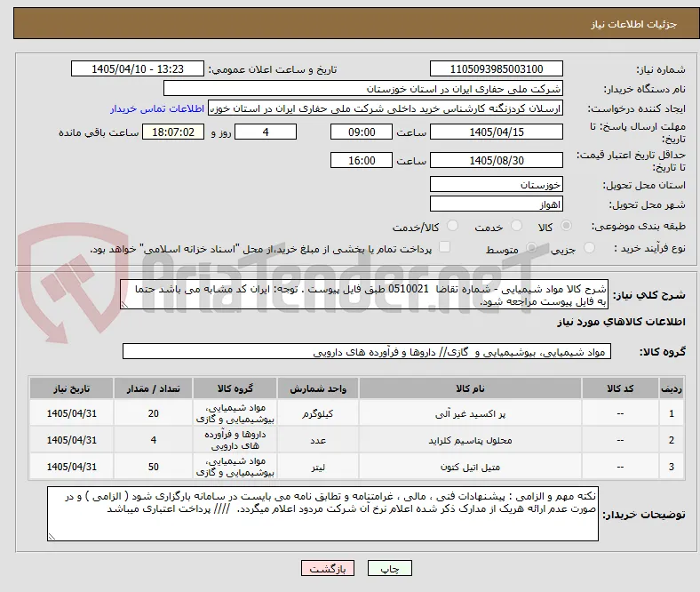700x592 pixels.
Task: Select the جزیی purchase type radio
Action: [589, 247]
